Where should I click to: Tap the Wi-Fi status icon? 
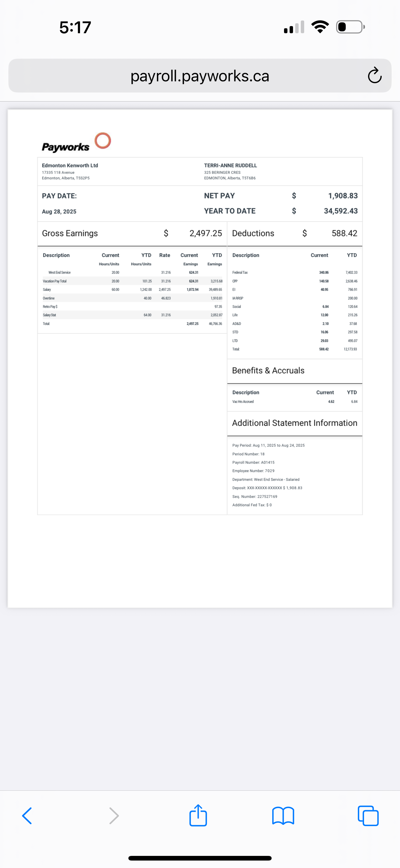[x=320, y=27]
